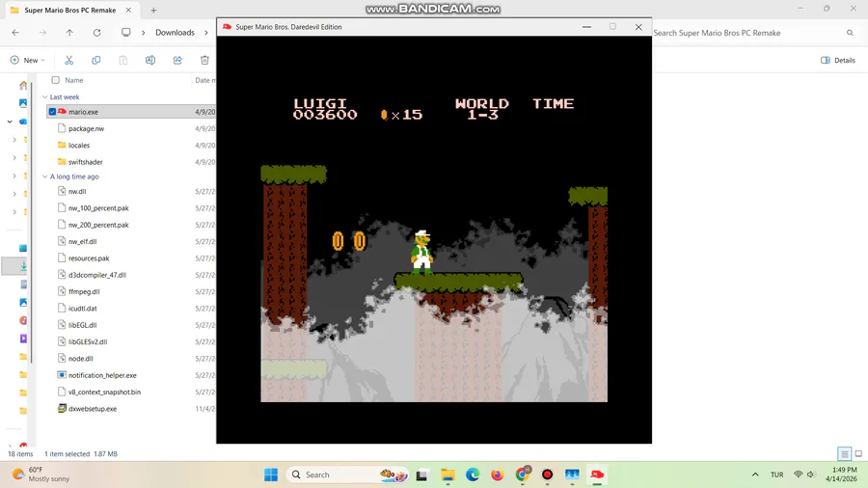Select the d3dcompiler_47.dll file
The image size is (868, 488).
(96, 275)
